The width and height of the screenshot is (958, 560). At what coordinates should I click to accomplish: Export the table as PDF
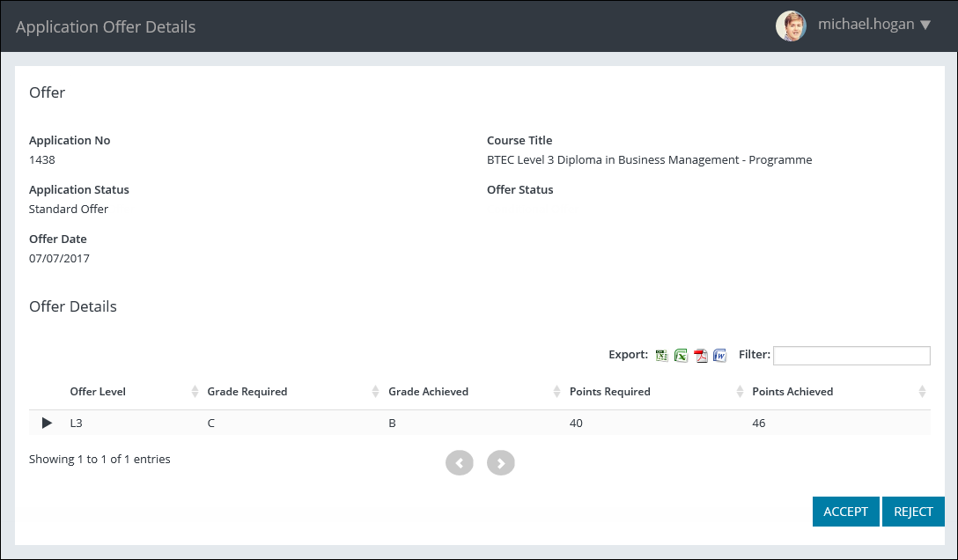click(701, 356)
